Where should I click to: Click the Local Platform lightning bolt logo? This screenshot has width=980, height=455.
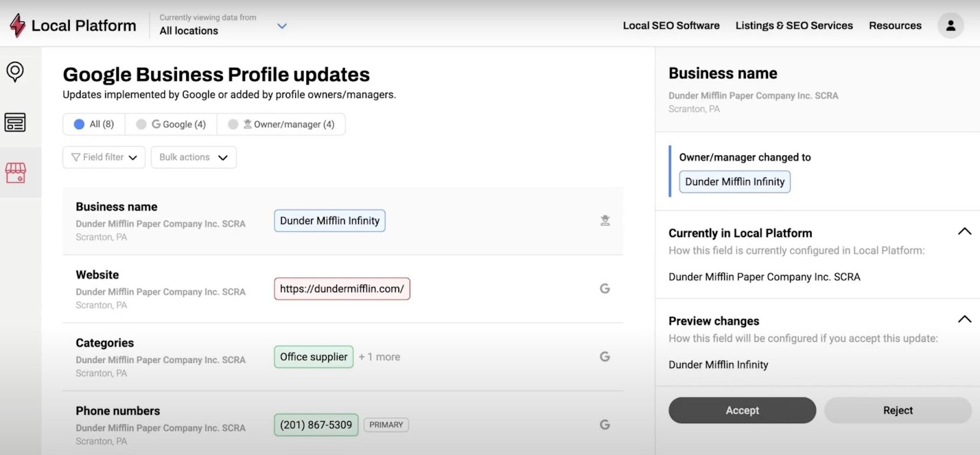coord(18,25)
